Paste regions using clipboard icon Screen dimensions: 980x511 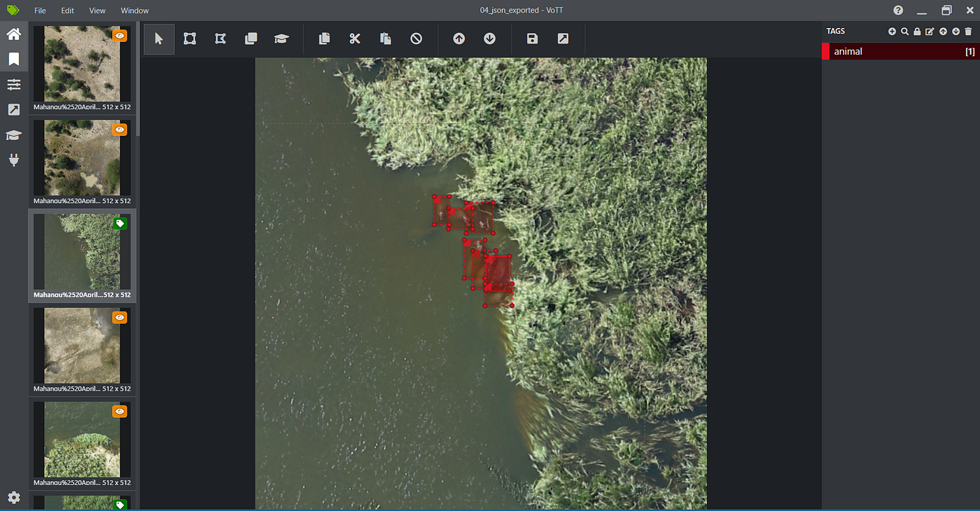(386, 38)
